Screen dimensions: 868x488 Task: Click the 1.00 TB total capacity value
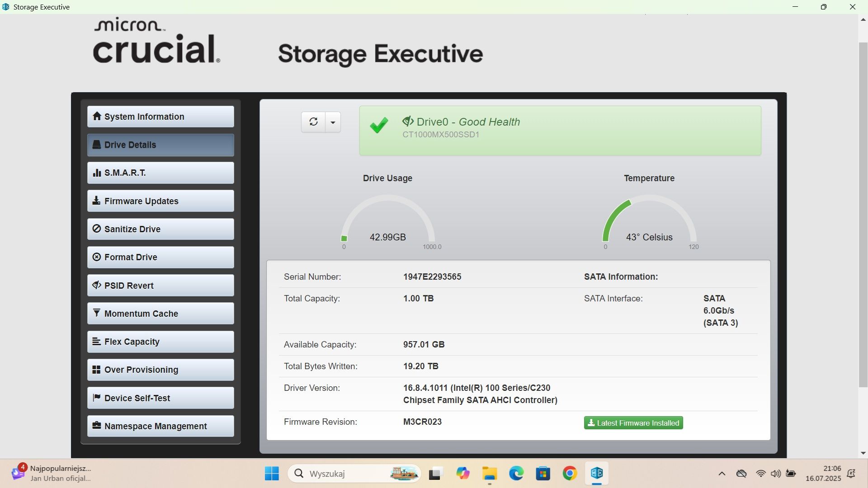click(418, 298)
